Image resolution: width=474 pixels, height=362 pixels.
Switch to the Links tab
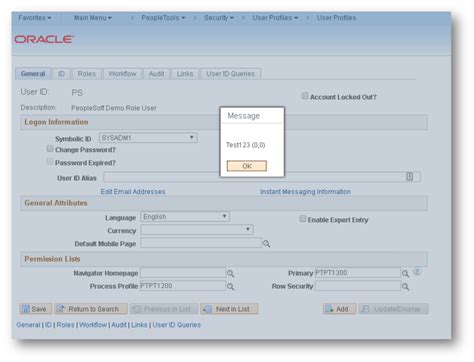point(185,74)
